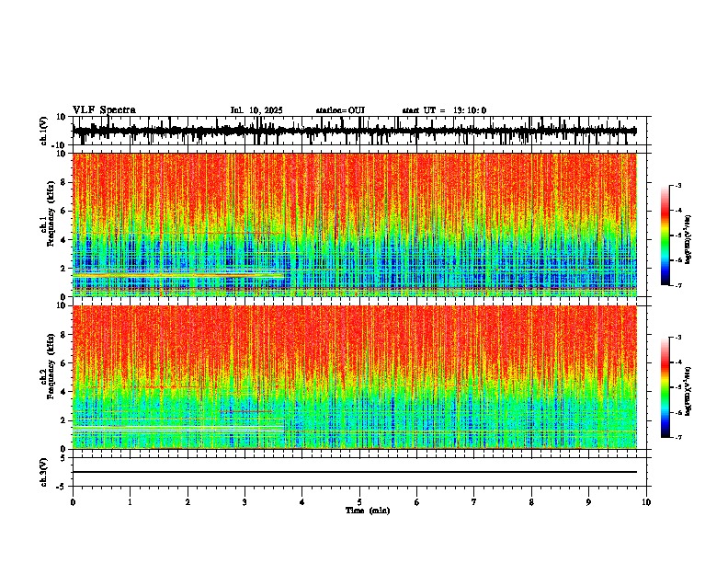This screenshot has width=728, height=563.
Task: Click the "6" kHz tick of ch.1 spectrogram
Action: [64, 211]
